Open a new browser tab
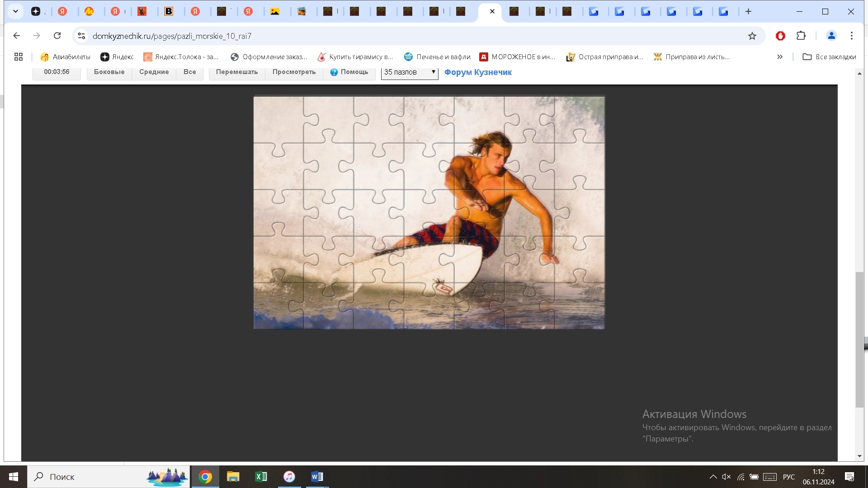Image resolution: width=868 pixels, height=488 pixels. (x=748, y=11)
